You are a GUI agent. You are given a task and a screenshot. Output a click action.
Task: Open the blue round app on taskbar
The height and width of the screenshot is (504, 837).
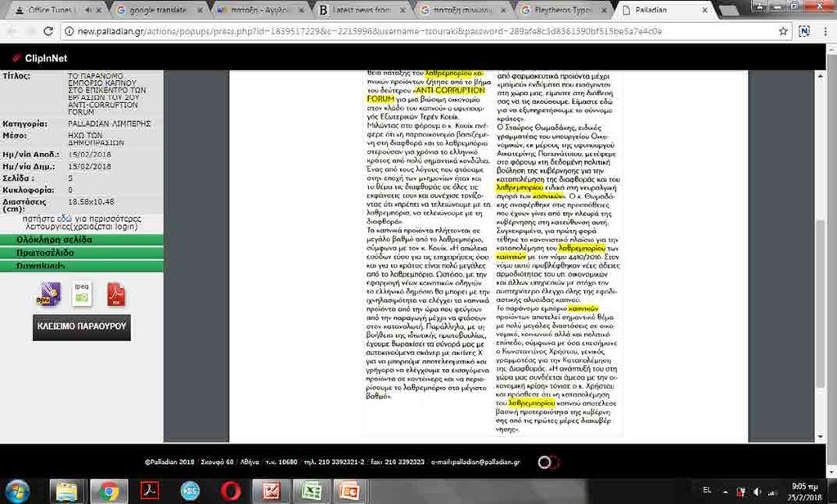click(190, 491)
